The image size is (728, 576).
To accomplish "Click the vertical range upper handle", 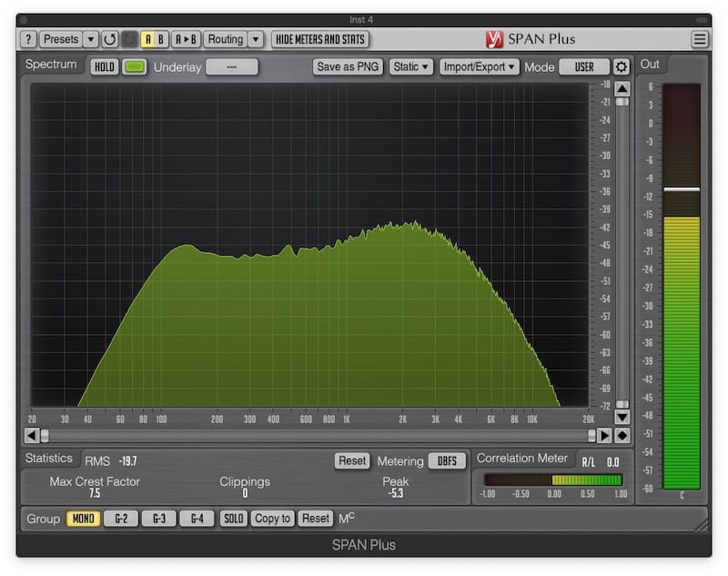I will tap(622, 101).
